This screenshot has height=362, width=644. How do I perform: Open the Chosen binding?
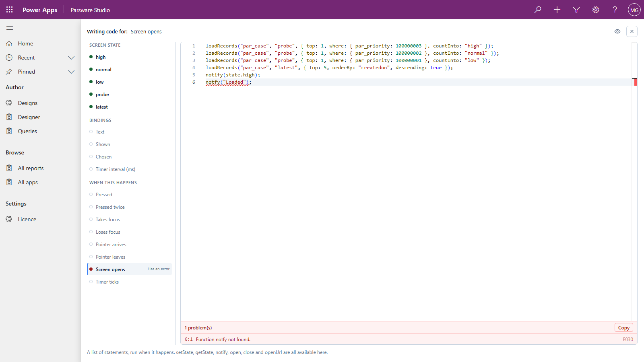[x=130, y=157]
